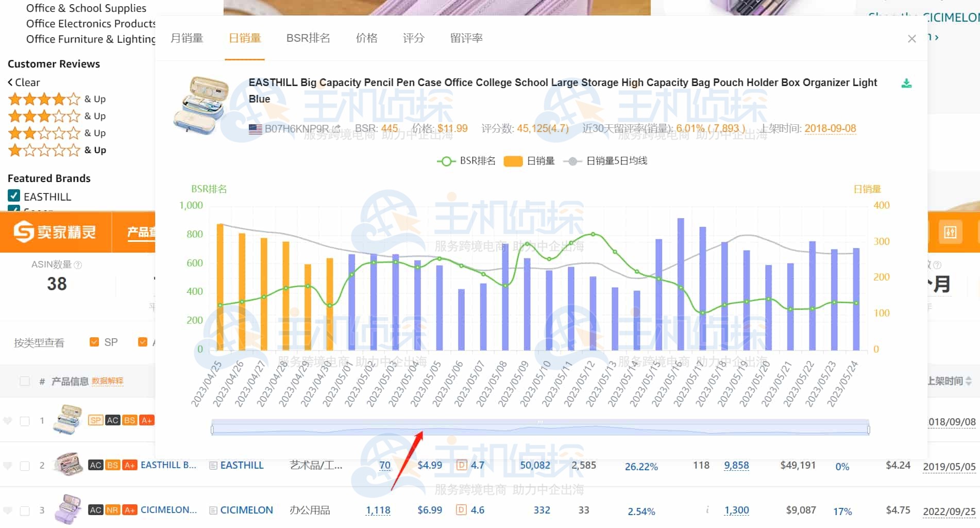
Task: Click the D rating icon beside 4.6
Action: point(462,510)
